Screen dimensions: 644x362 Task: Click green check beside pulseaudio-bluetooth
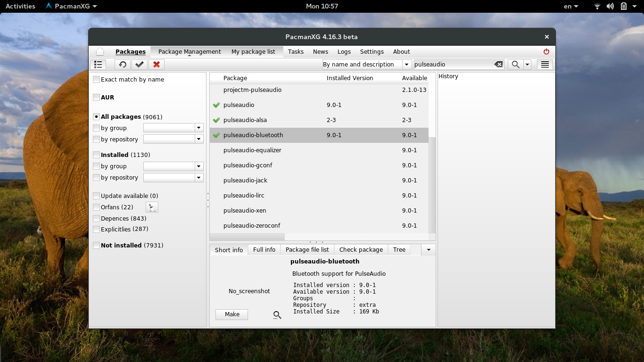pos(216,135)
